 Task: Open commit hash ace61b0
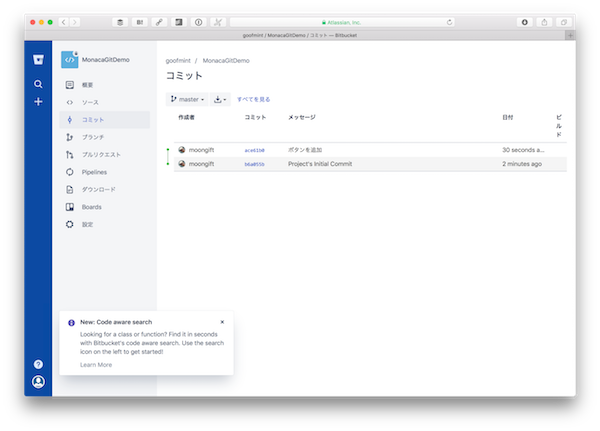(x=254, y=150)
